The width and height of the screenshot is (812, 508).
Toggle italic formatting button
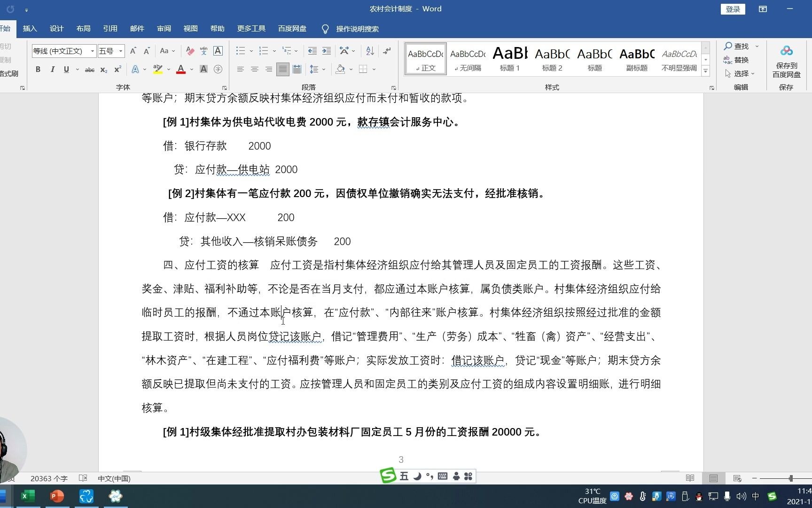52,69
